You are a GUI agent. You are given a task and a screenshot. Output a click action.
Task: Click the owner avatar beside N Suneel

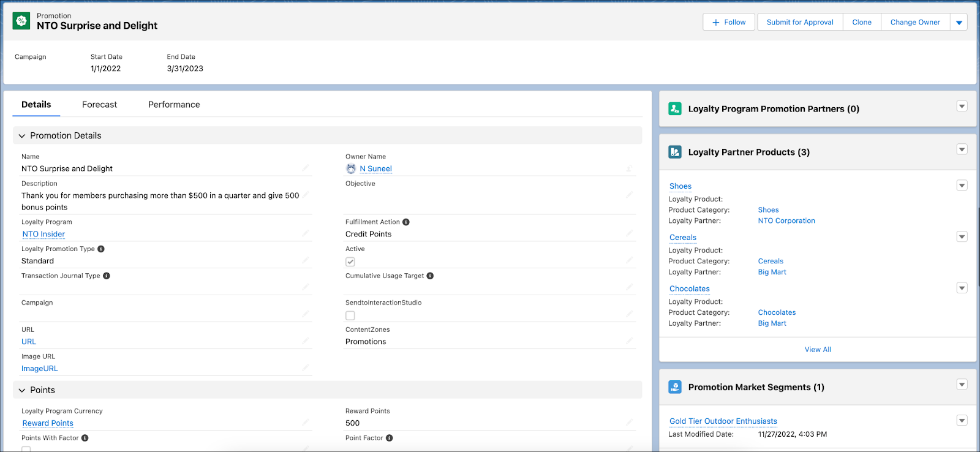[351, 168]
